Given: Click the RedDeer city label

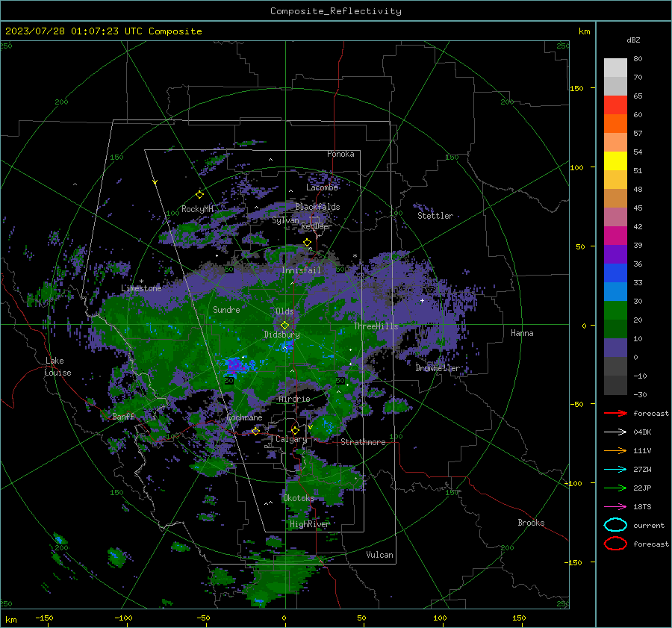Looking at the screenshot, I should [317, 226].
